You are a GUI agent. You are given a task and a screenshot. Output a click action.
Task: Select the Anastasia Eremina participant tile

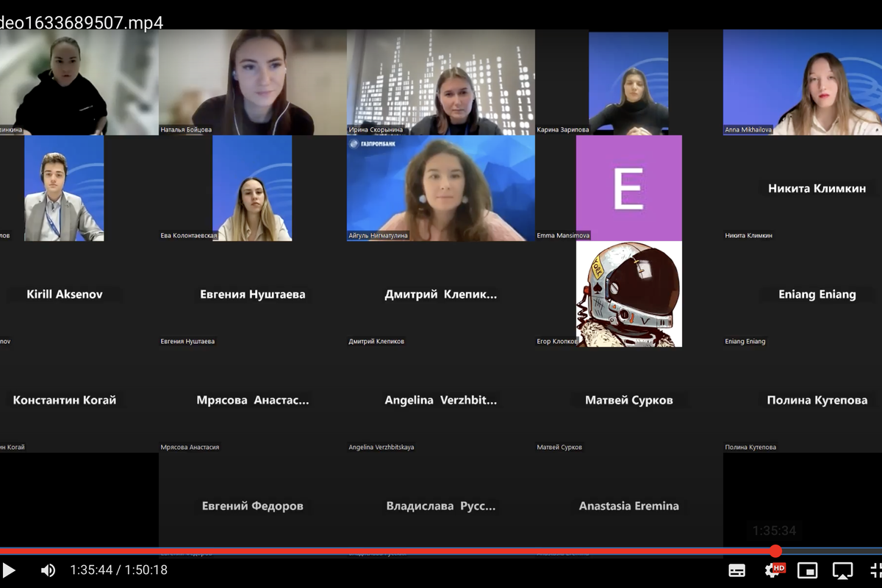(628, 506)
